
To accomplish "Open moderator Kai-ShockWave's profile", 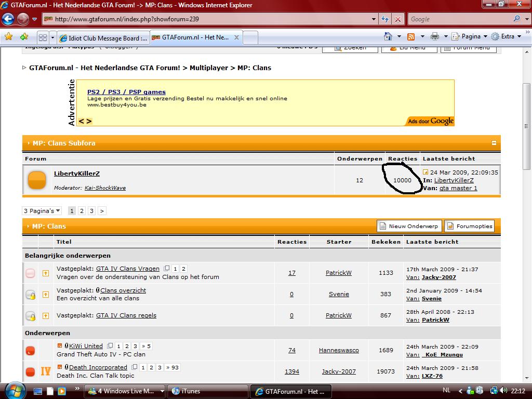I will click(x=105, y=188).
